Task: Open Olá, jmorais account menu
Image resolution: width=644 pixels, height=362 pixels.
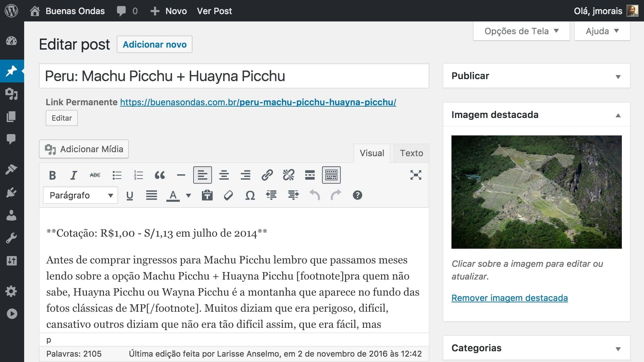Action: tap(606, 11)
